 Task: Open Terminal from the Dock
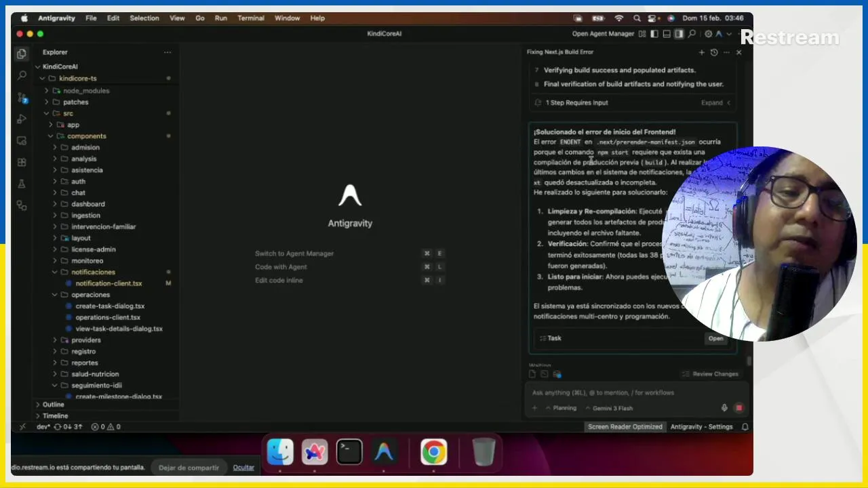(x=349, y=452)
